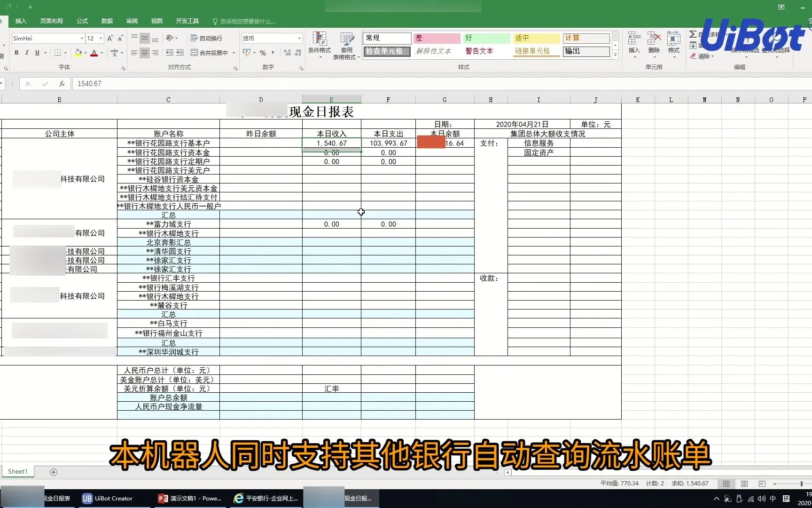Click the Increase Decimal icon
Viewport: 812px width, 508px height.
(x=287, y=53)
